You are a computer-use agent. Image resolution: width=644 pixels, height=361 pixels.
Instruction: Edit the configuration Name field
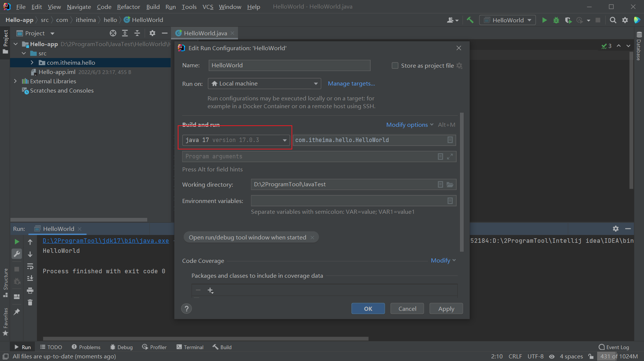coord(289,65)
